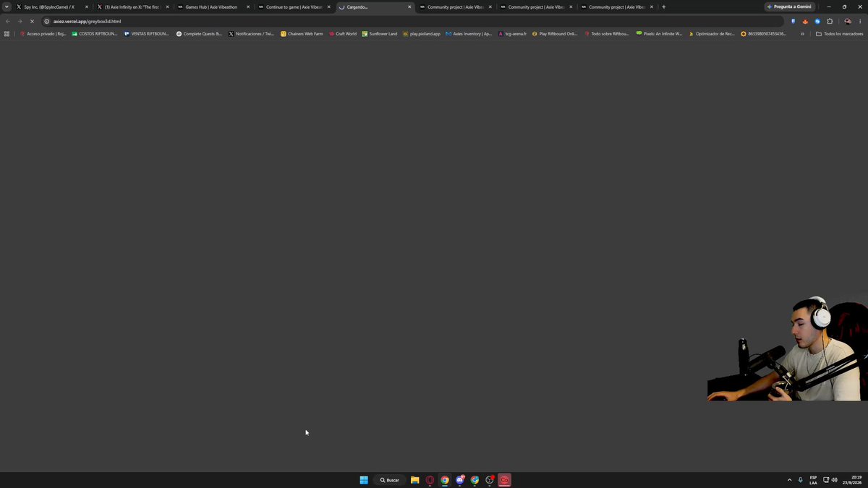The image size is (868, 488).
Task: Show more bookmarks with double chevron
Action: (x=802, y=34)
